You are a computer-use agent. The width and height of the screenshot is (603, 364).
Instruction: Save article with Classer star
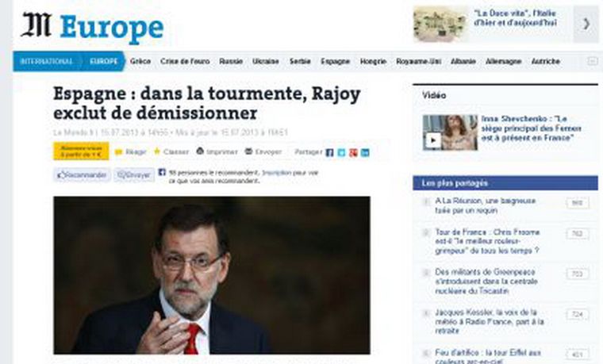pyautogui.click(x=157, y=151)
